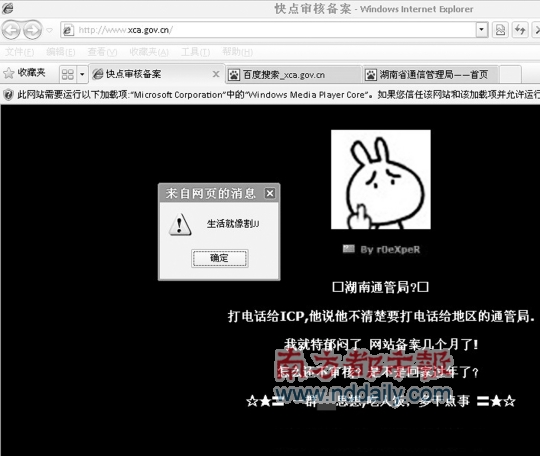Click the compatibility view icon beside address bar
Viewport: 540px width, 456px height.
[500, 30]
